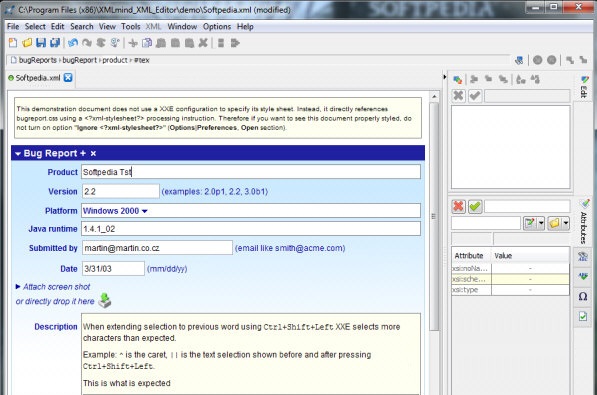Click in the Version field showing 2.2
The width and height of the screenshot is (597, 395).
[x=121, y=191]
